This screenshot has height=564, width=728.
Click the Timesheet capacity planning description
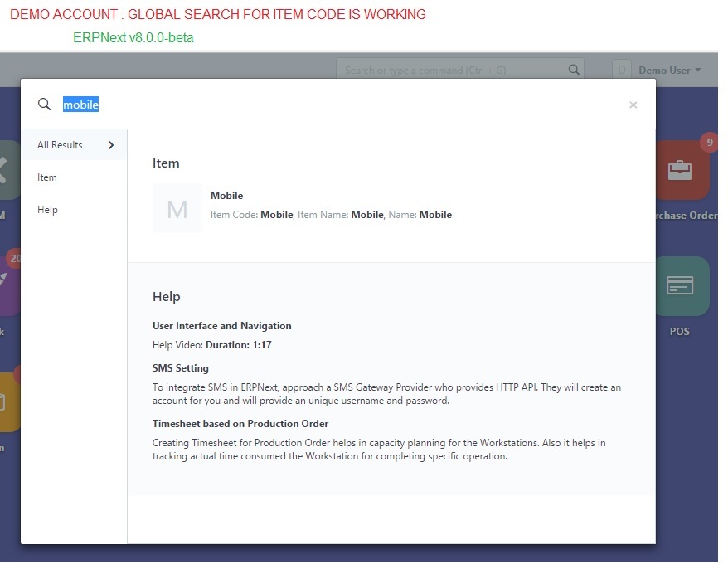379,450
